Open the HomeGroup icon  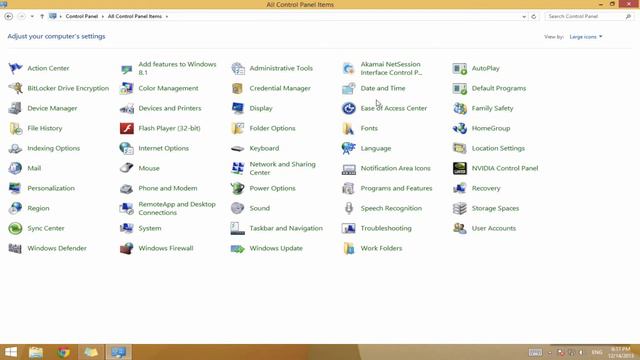[460, 128]
